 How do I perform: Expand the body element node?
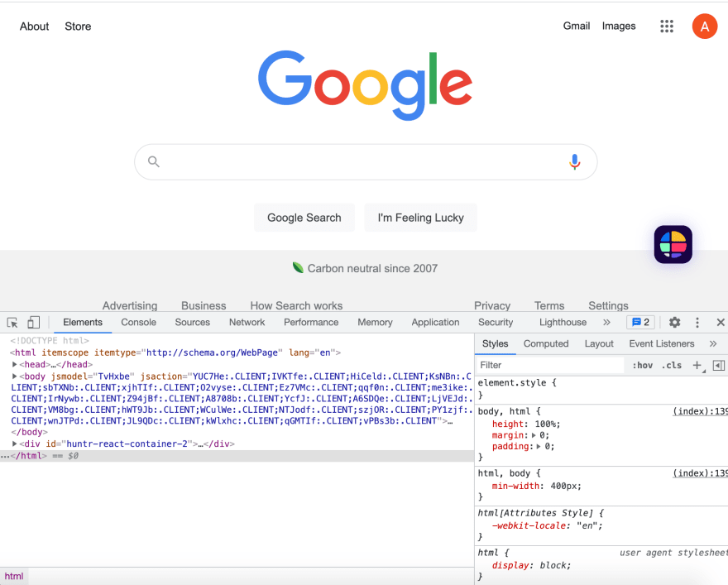pyautogui.click(x=14, y=376)
